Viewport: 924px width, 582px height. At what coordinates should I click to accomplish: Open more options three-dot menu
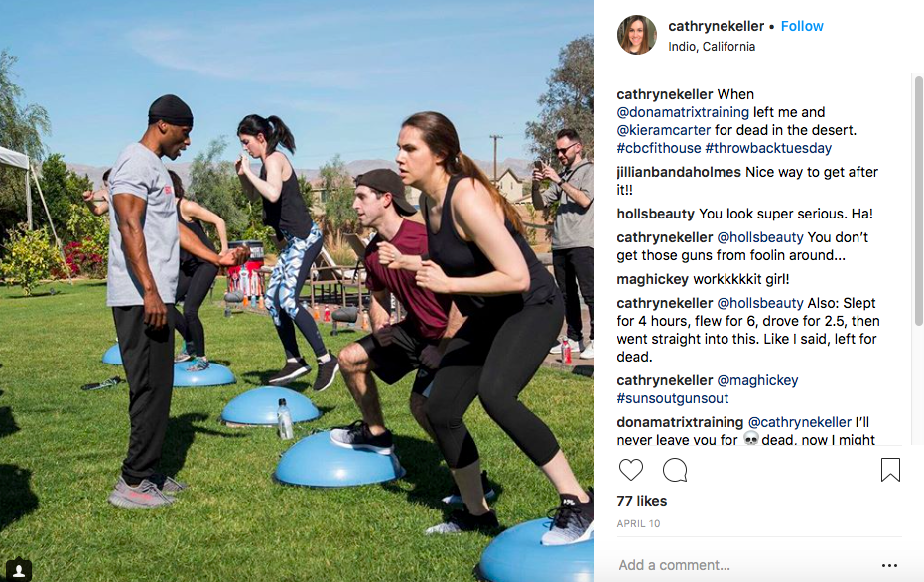click(889, 565)
